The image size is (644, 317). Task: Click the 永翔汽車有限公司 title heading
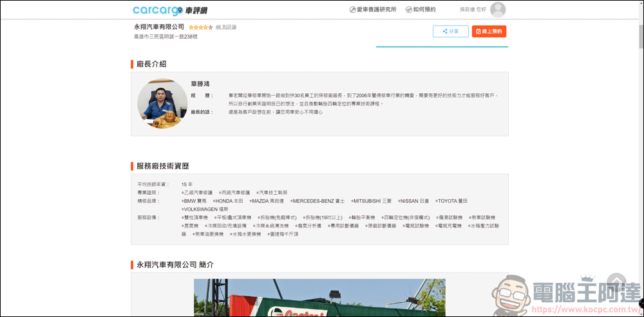(159, 27)
